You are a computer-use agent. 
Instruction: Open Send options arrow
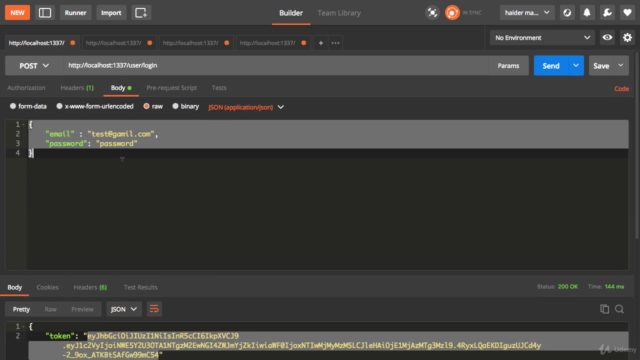point(576,66)
